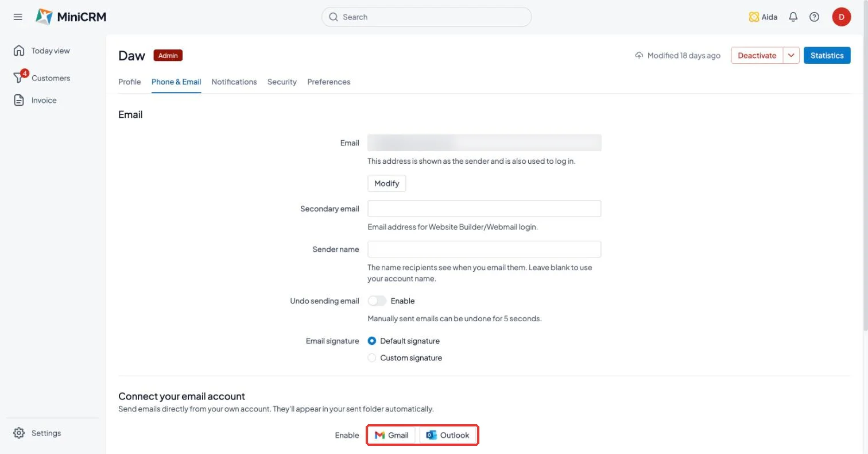Click the Sender name input field
The height and width of the screenshot is (454, 868).
(485, 249)
